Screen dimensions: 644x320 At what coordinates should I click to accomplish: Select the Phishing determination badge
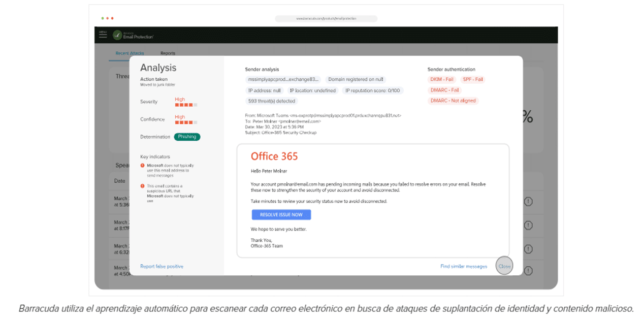187,137
